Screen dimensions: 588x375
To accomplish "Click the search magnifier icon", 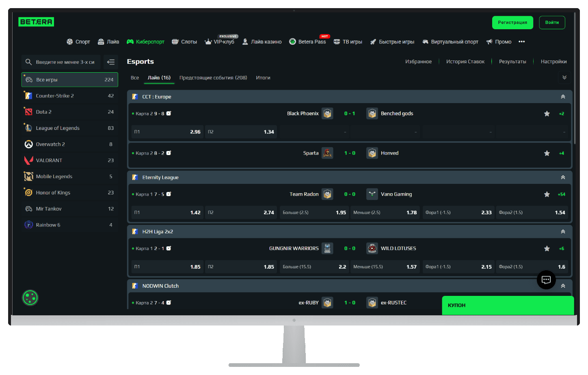I will pos(28,62).
